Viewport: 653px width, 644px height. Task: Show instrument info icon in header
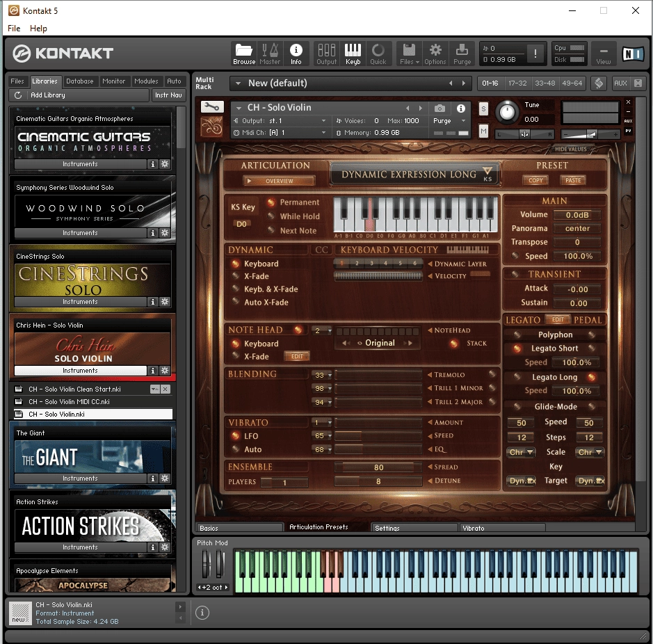[x=460, y=108]
